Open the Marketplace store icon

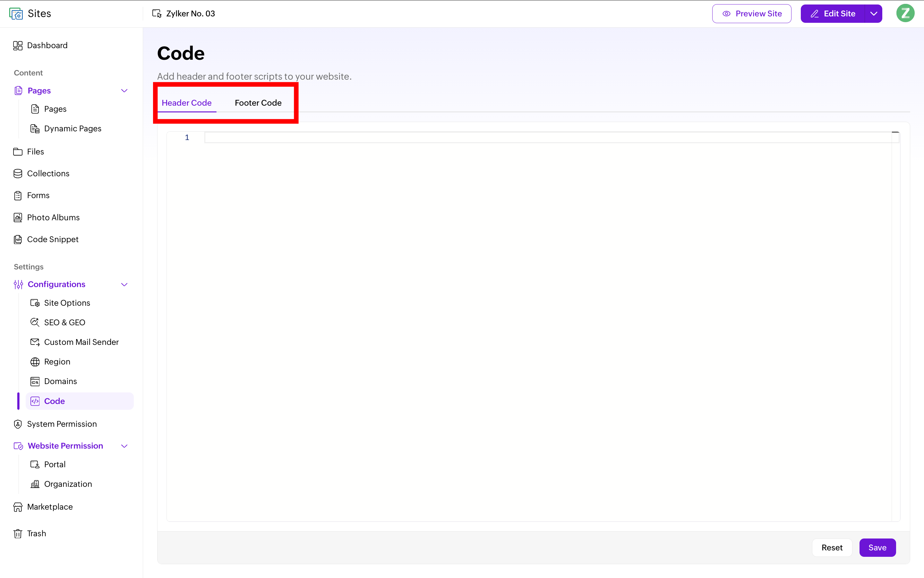18,507
